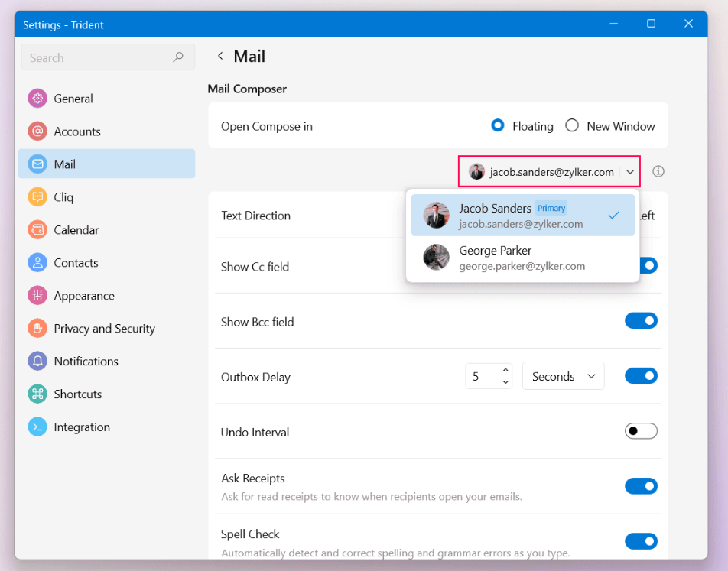The height and width of the screenshot is (571, 728).
Task: Click the Mail Composer heading
Action: [x=246, y=89]
